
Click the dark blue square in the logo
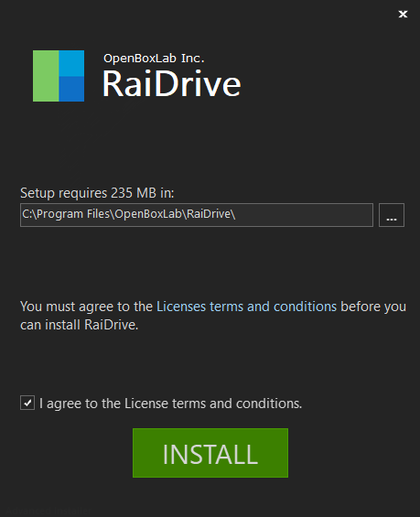tap(71, 89)
